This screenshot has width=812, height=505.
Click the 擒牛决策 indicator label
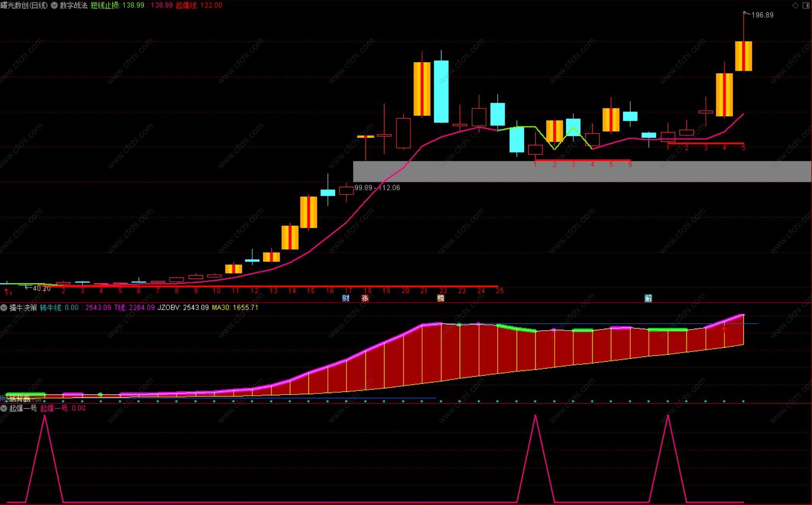23,308
